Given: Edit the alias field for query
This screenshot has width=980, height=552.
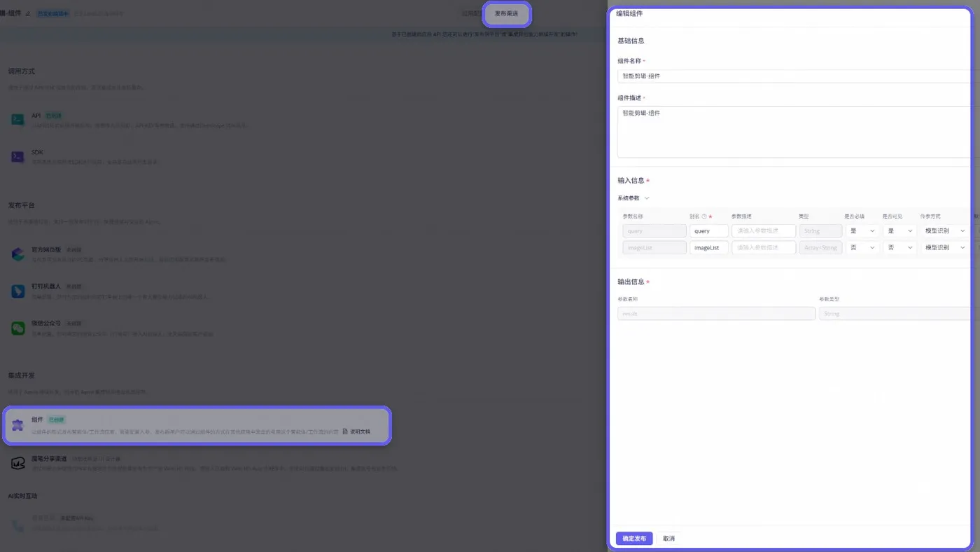Looking at the screenshot, I should click(x=709, y=230).
